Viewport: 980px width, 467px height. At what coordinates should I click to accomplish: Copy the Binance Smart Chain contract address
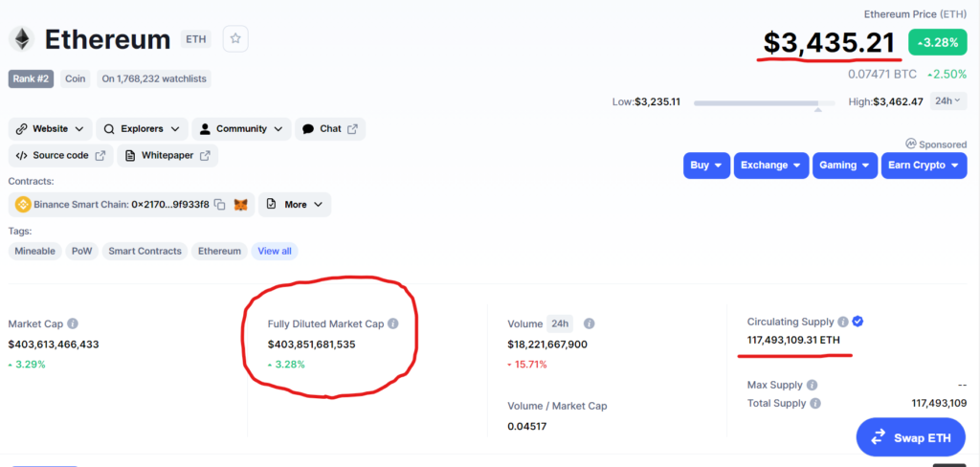[219, 205]
